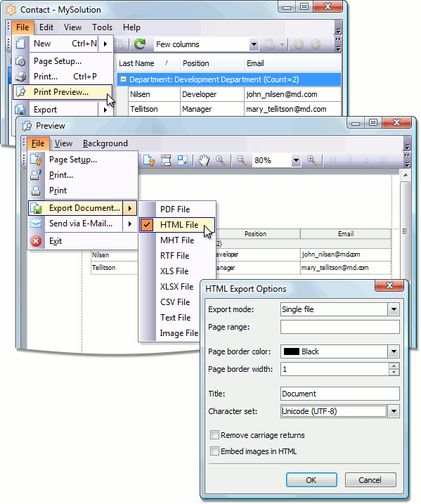Go to the next page in Preview toolbar

pyautogui.click(x=367, y=160)
